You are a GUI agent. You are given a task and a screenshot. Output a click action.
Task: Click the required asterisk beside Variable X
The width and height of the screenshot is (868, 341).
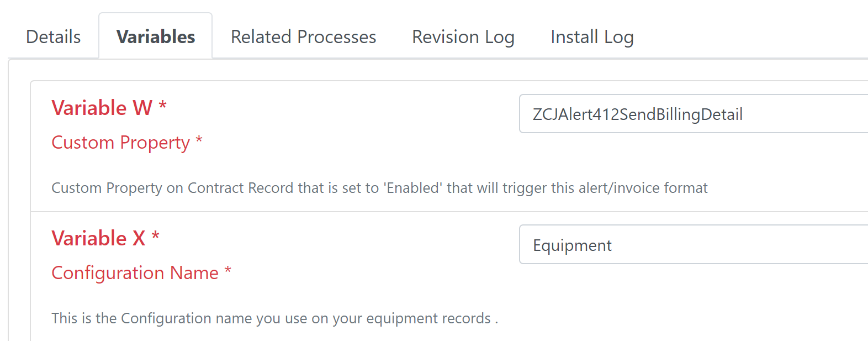pos(156,235)
